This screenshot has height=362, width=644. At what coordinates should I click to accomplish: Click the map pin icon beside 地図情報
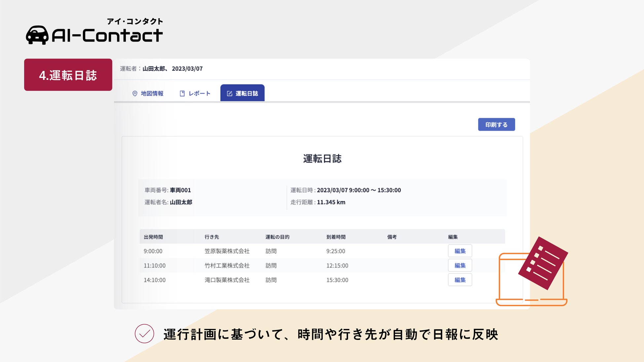(135, 93)
